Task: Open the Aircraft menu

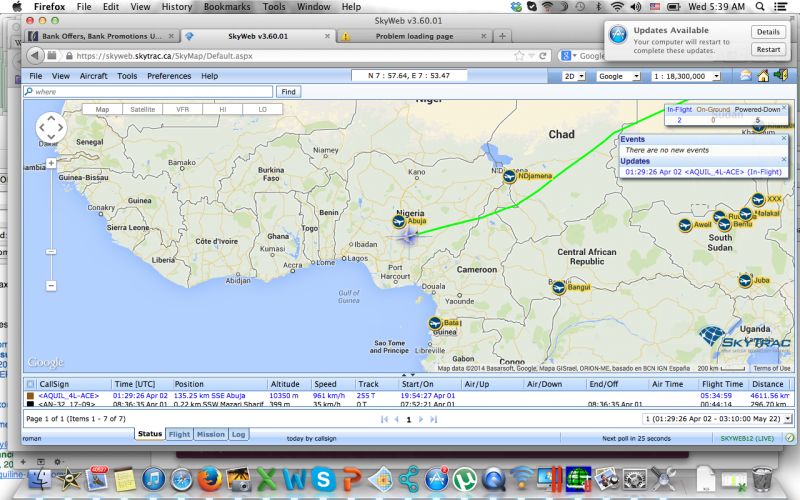Action: pyautogui.click(x=93, y=76)
